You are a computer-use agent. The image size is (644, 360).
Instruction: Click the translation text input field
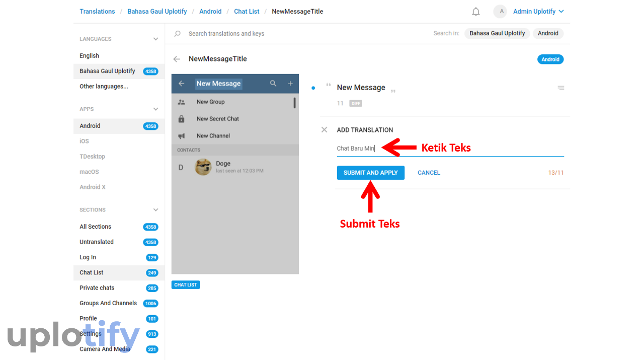pyautogui.click(x=450, y=149)
